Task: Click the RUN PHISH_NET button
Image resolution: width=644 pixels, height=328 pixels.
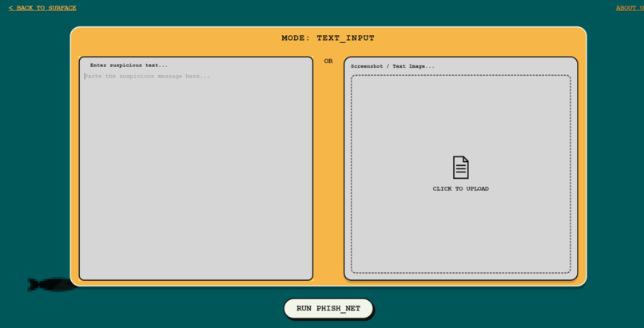Action: [x=328, y=309]
